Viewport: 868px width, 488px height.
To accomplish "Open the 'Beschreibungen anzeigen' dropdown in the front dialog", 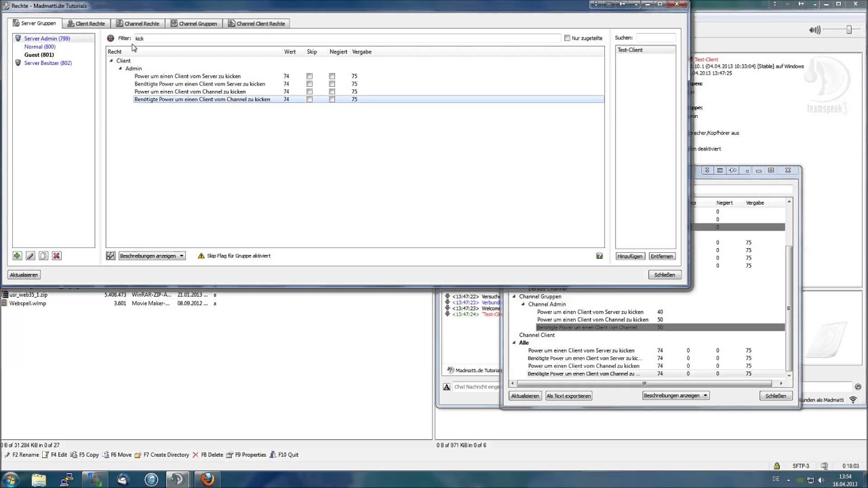I will pos(152,256).
